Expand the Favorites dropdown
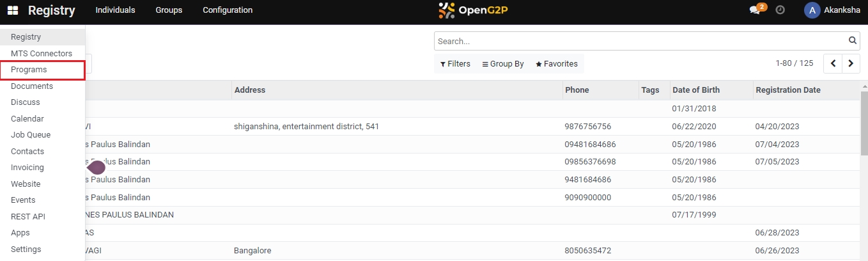 click(x=556, y=64)
